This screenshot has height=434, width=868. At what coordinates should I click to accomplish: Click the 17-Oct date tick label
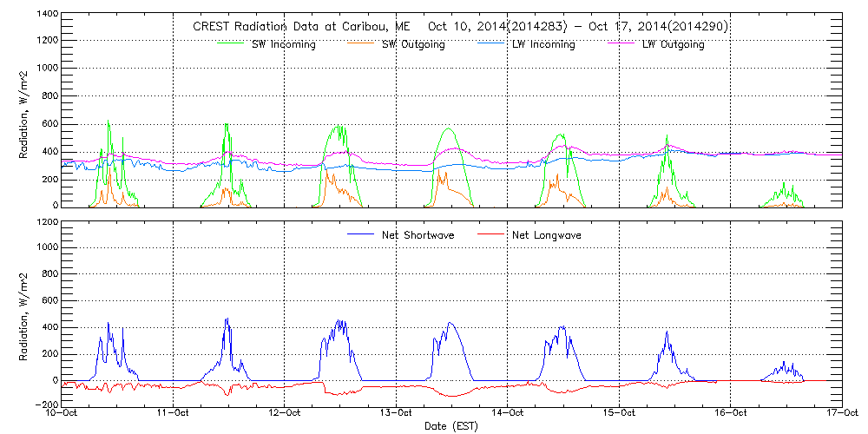(840, 413)
